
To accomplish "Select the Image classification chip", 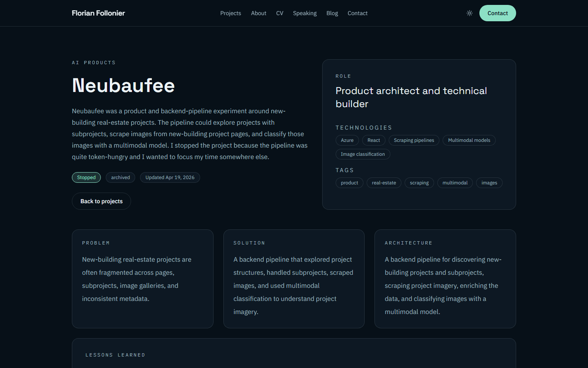I will click(x=363, y=154).
